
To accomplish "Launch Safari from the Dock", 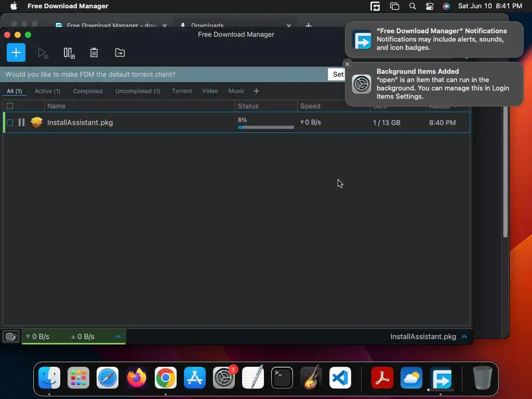I will 108,378.
